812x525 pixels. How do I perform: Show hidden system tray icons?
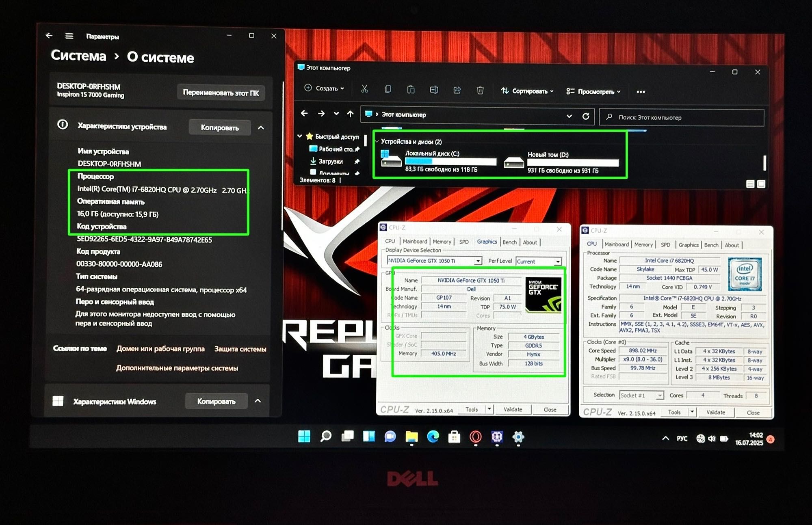(665, 438)
